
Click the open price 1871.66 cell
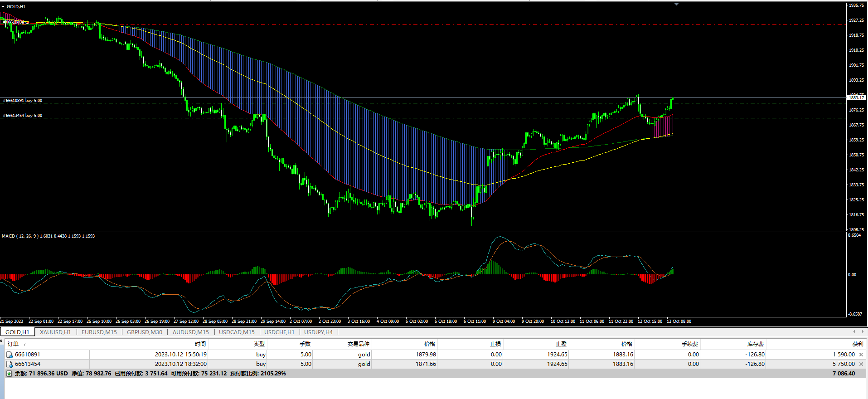(x=426, y=364)
